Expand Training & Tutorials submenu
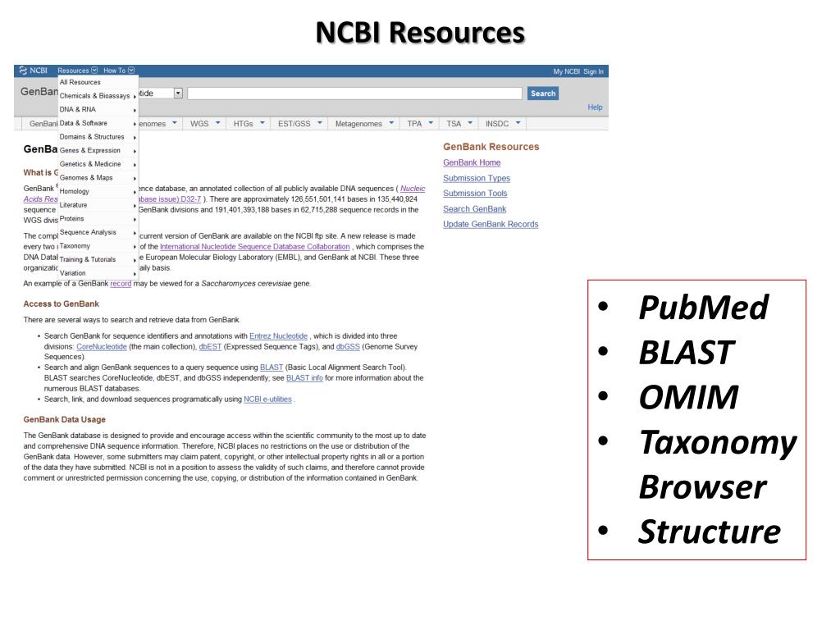The image size is (840, 630). [x=98, y=259]
